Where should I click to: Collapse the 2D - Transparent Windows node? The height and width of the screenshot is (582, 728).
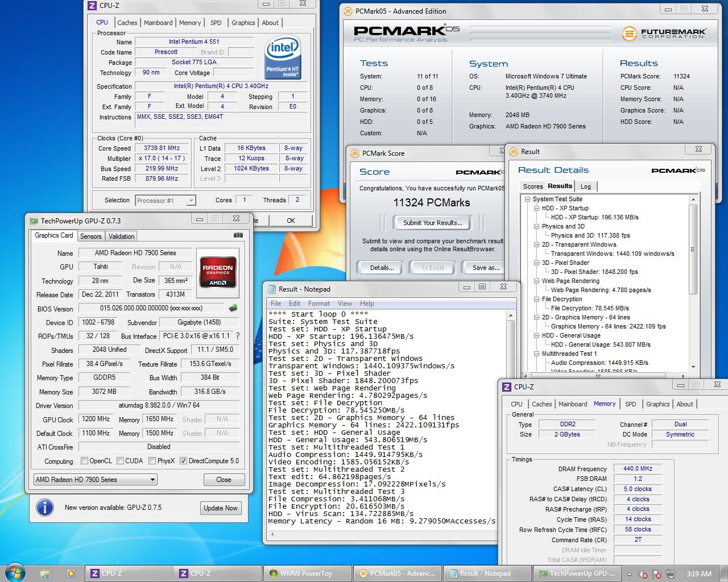(536, 244)
